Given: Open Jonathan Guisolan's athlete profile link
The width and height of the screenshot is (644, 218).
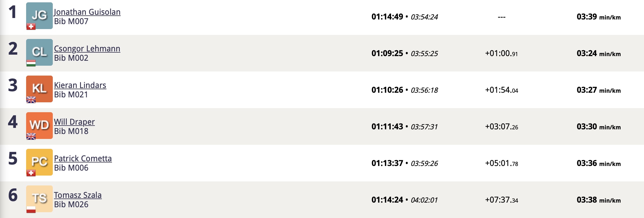Looking at the screenshot, I should pyautogui.click(x=87, y=12).
